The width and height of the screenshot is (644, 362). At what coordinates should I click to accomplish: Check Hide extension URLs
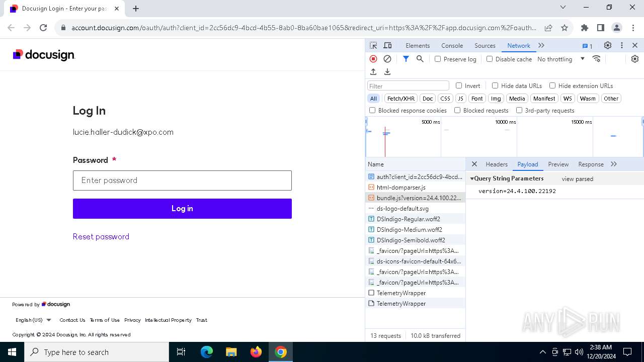552,85
